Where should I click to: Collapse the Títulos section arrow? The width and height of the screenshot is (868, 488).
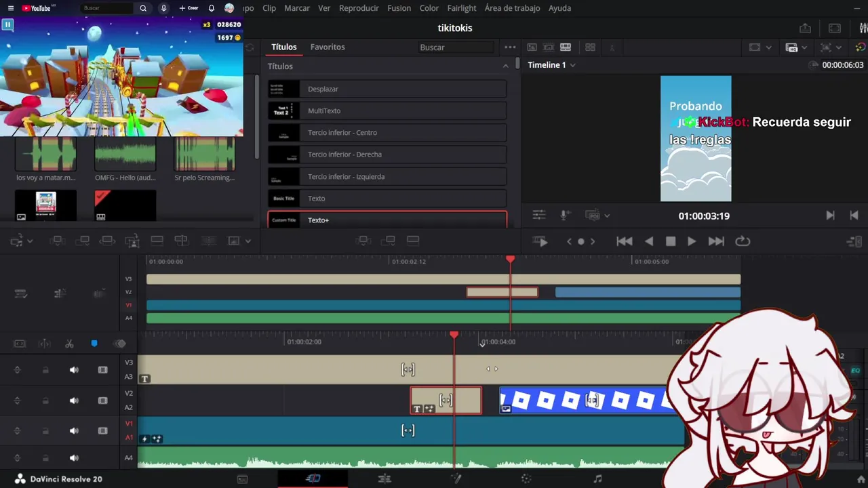click(505, 66)
